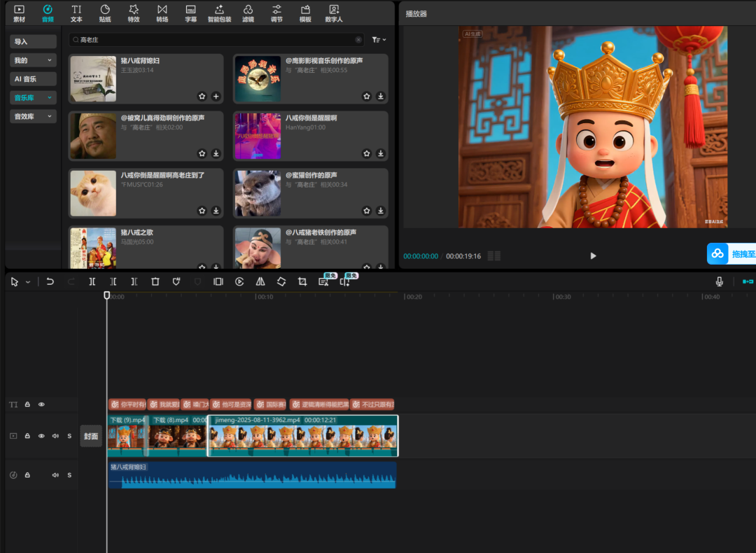Open the 模板 templates tab
Viewport: 756px width, 553px height.
305,13
